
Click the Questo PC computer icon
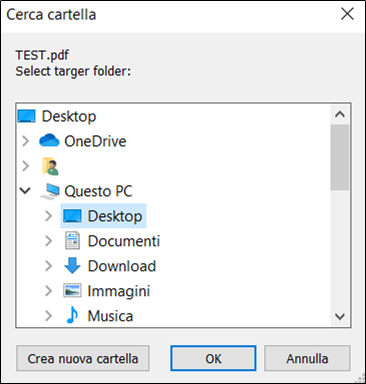coord(50,191)
